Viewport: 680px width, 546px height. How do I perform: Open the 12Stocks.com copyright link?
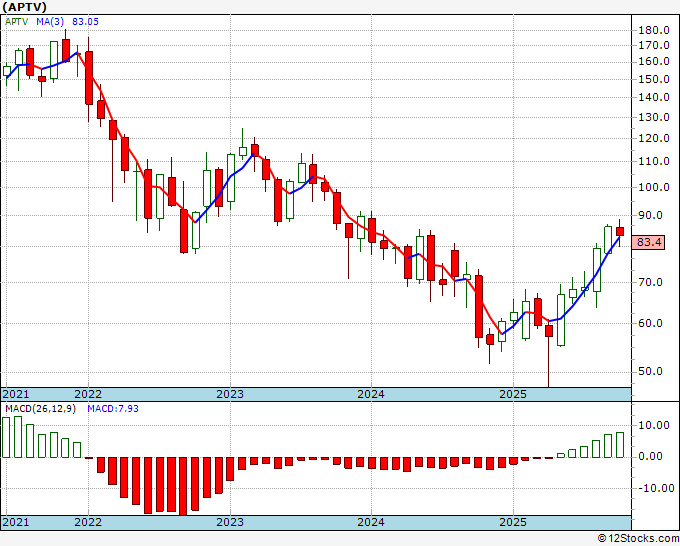pyautogui.click(x=638, y=539)
